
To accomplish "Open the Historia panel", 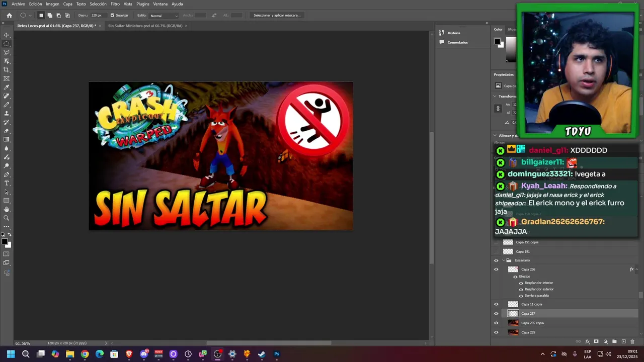I will pyautogui.click(x=454, y=33).
